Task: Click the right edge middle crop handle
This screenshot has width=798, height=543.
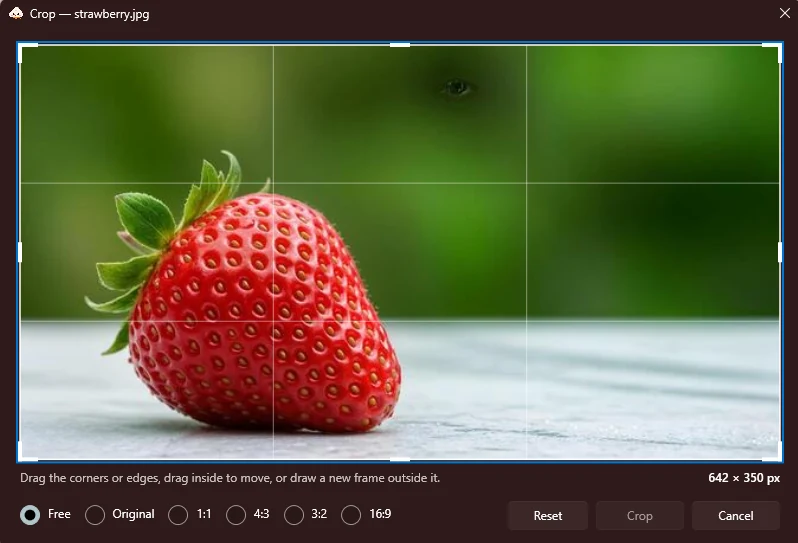Action: (x=780, y=252)
